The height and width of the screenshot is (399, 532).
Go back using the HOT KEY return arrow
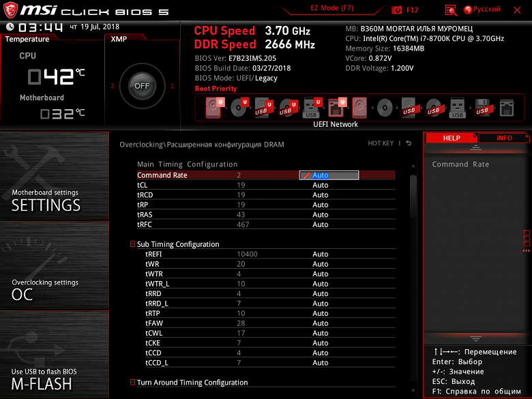(409, 143)
